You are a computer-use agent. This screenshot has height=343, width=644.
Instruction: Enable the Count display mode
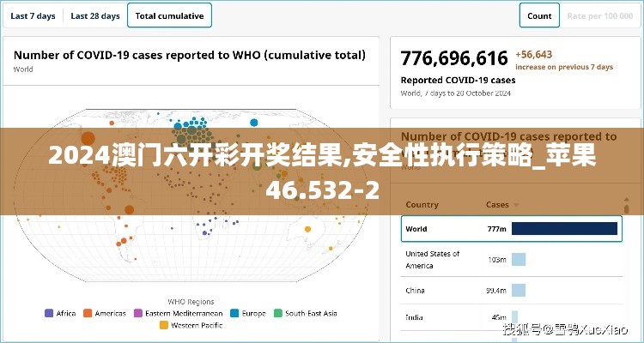point(539,15)
